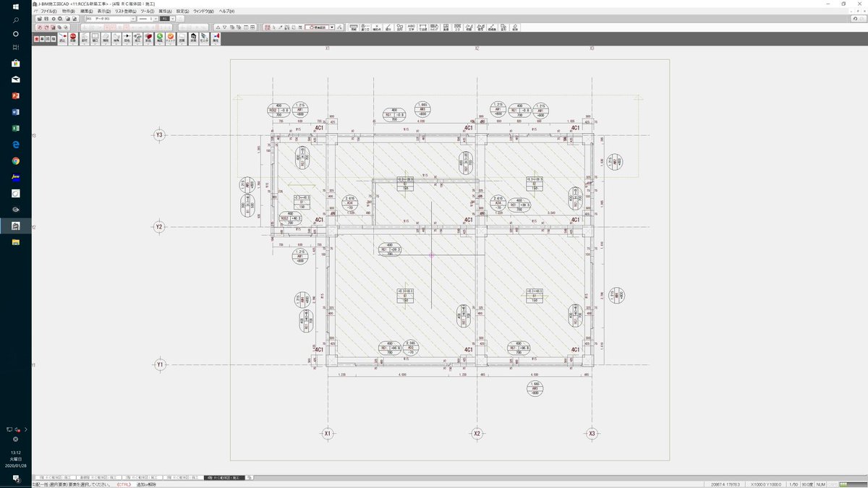Click the モニタ toolbar icon
868x488 pixels.
205,38
